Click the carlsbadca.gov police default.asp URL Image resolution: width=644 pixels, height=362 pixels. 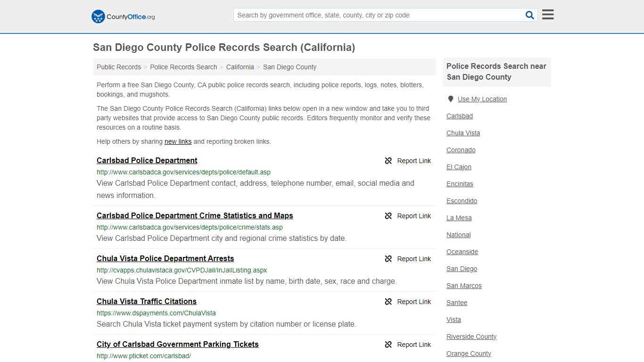click(x=183, y=172)
